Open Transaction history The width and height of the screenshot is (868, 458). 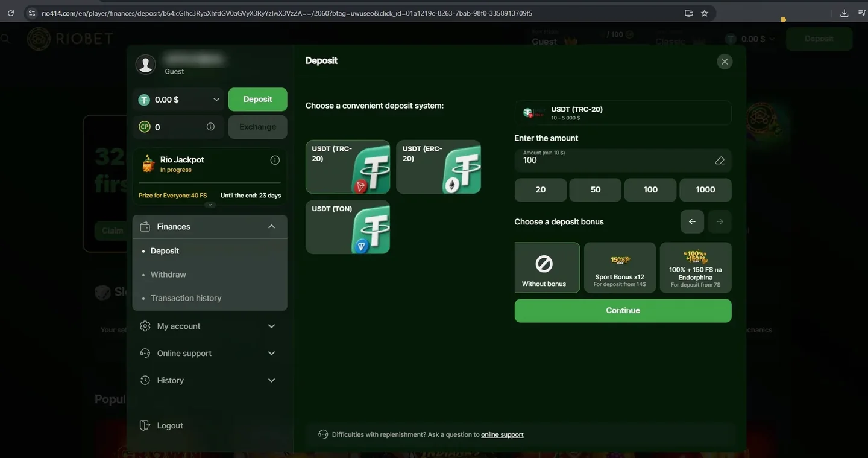(186, 298)
